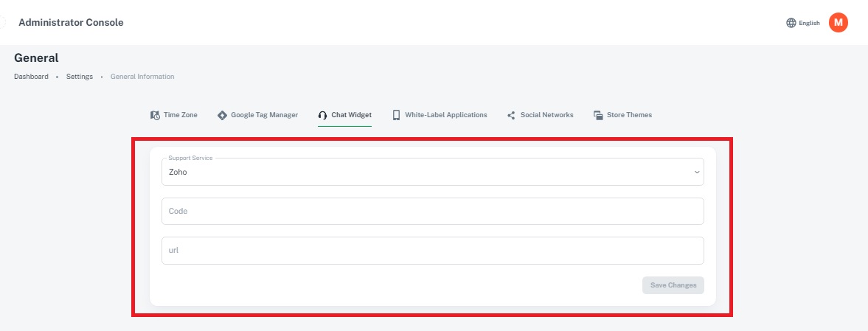The image size is (868, 331).
Task: Click the headset icon for Chat Widget
Action: coord(322,115)
